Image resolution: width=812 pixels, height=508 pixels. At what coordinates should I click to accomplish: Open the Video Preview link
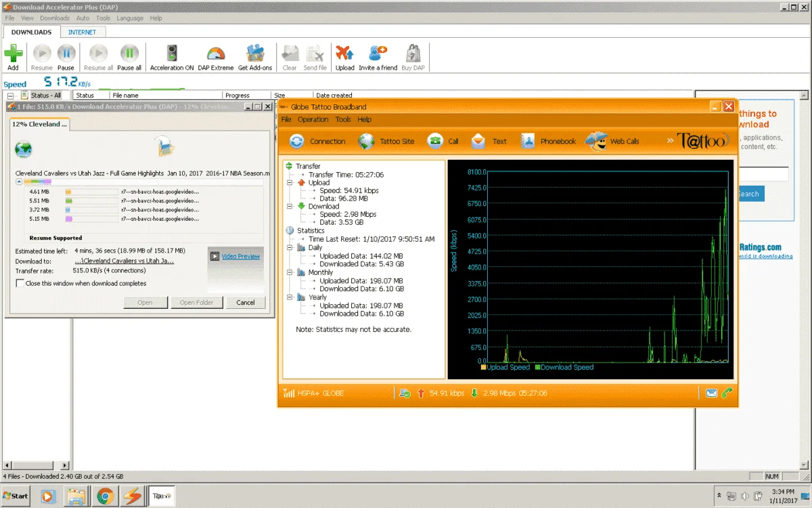[241, 257]
